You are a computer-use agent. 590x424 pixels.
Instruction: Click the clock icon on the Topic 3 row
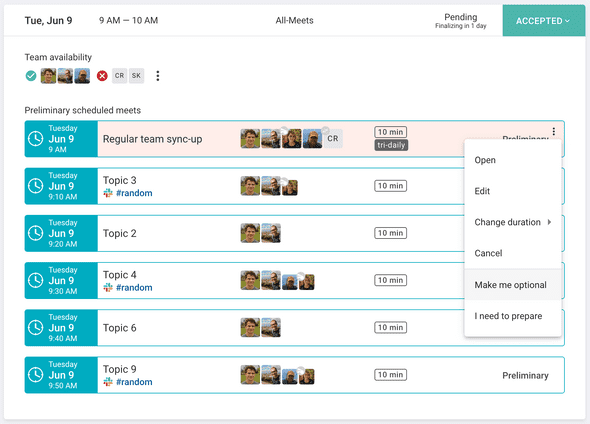(36, 186)
